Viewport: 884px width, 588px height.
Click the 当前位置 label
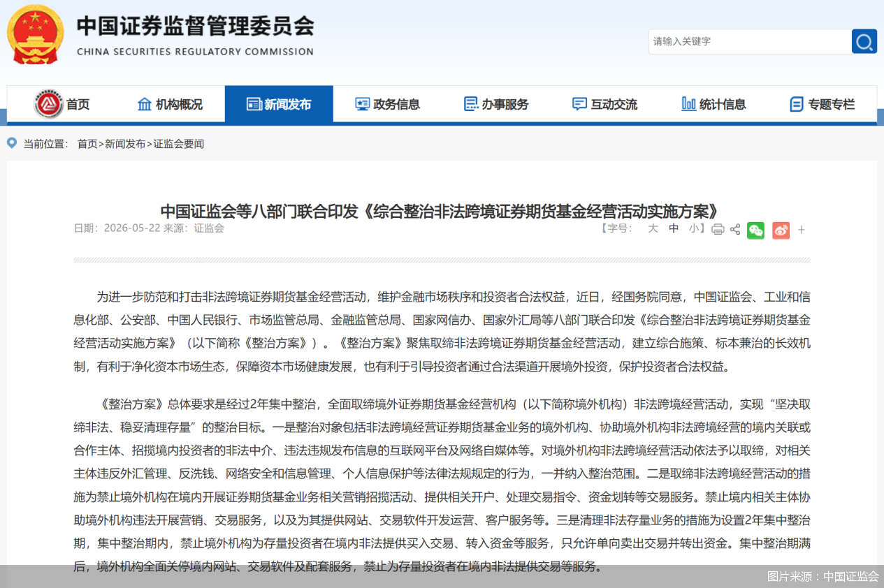(46, 144)
